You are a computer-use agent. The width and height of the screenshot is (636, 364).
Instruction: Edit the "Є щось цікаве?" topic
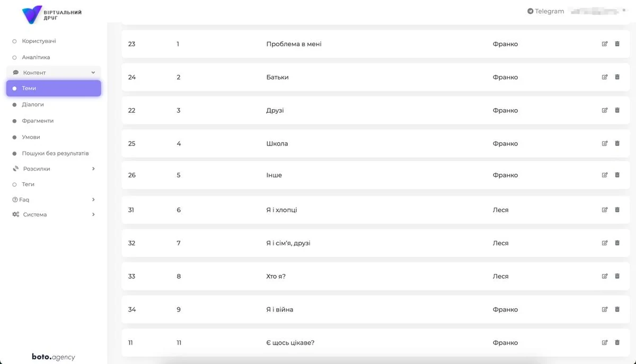click(x=605, y=343)
